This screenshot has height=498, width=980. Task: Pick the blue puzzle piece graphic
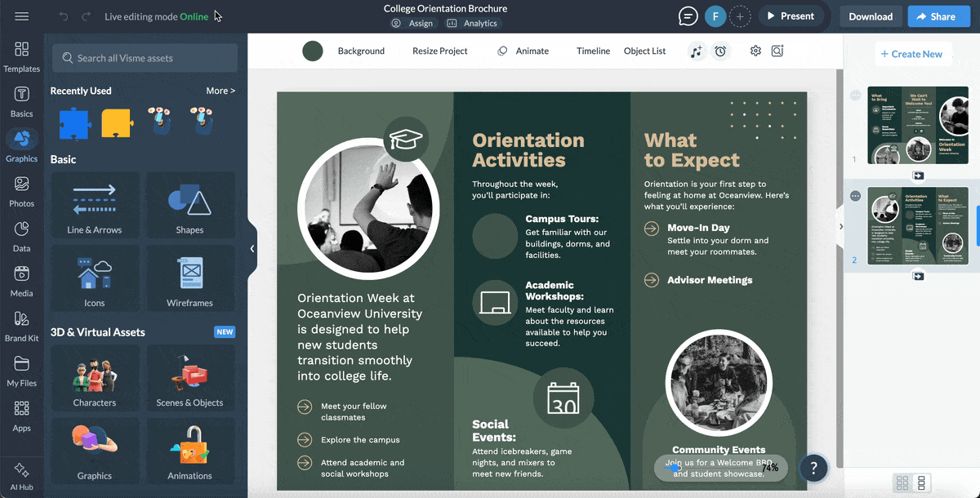click(73, 122)
